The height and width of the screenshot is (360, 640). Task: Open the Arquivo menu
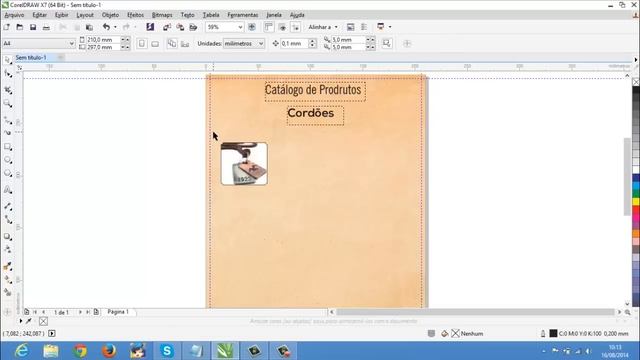click(14, 15)
